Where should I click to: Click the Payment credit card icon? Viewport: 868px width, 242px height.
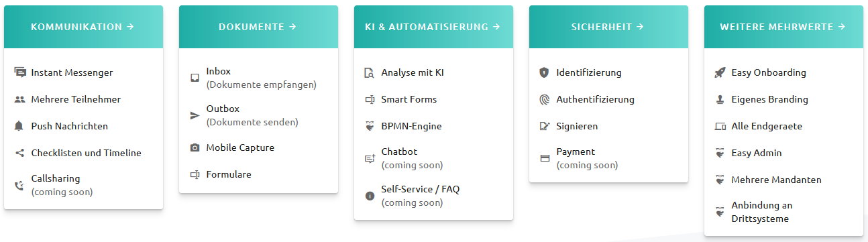click(545, 158)
